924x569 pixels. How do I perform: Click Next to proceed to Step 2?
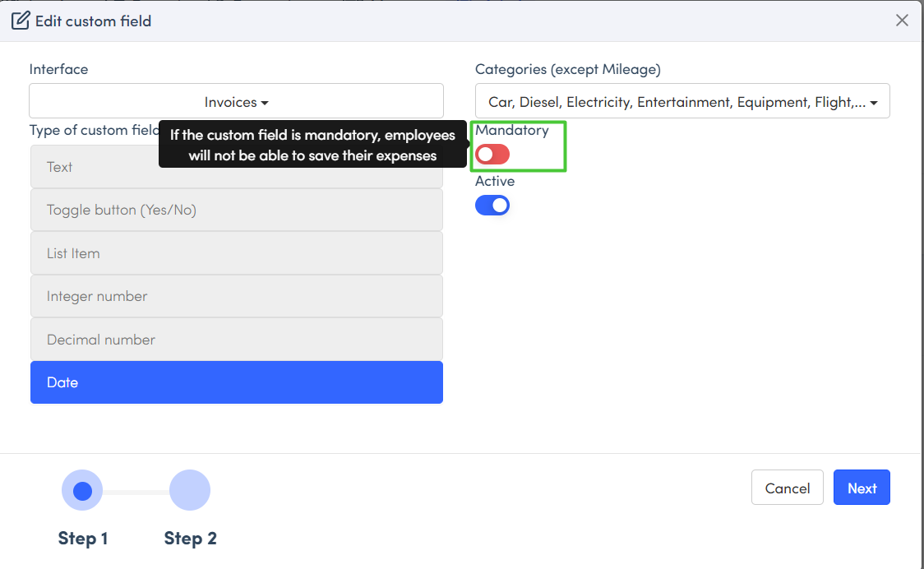click(861, 488)
